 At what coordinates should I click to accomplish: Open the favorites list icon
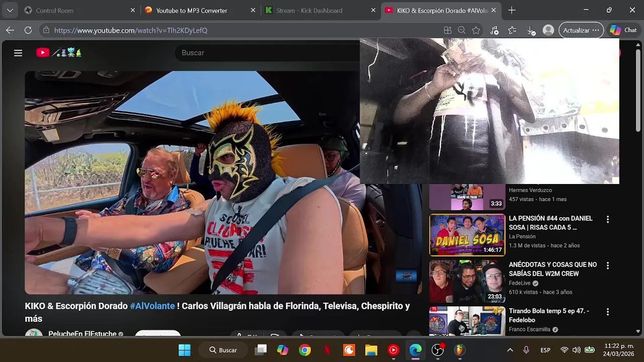[512, 30]
